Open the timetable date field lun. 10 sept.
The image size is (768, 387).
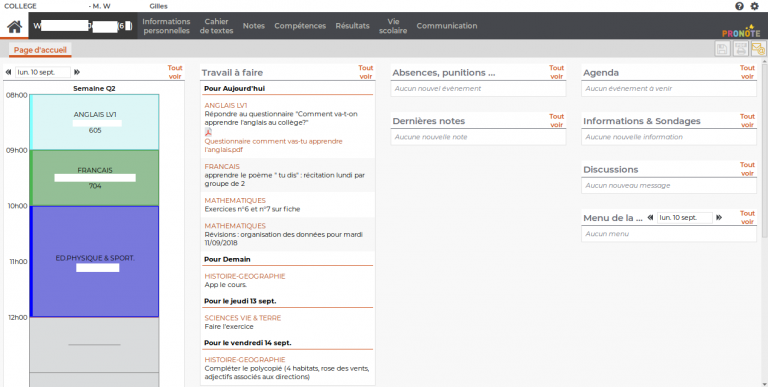point(43,72)
